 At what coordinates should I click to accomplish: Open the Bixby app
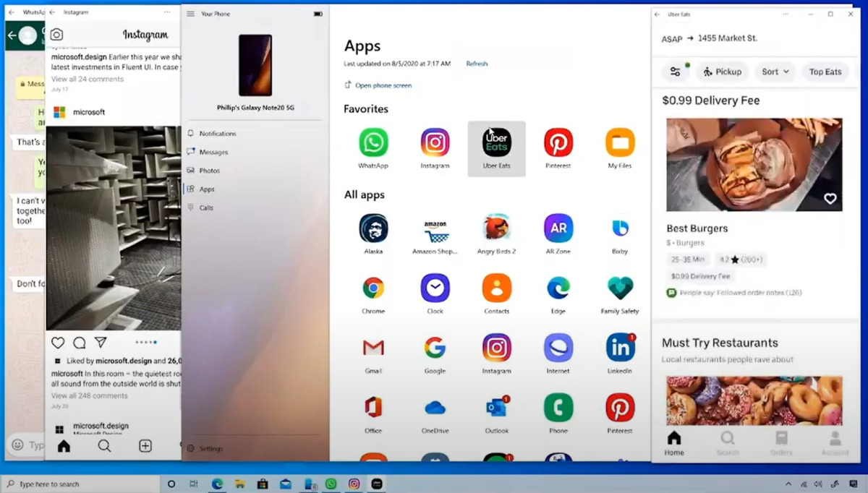pyautogui.click(x=620, y=228)
